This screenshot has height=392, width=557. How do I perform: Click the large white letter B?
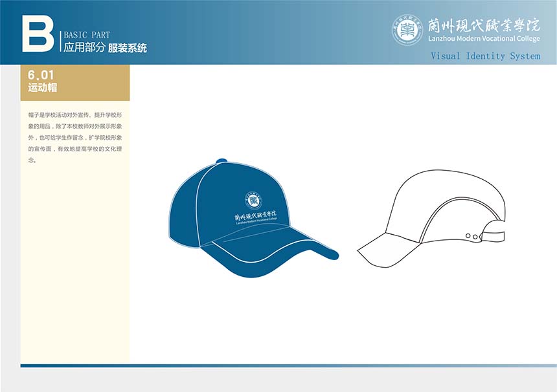pyautogui.click(x=38, y=34)
